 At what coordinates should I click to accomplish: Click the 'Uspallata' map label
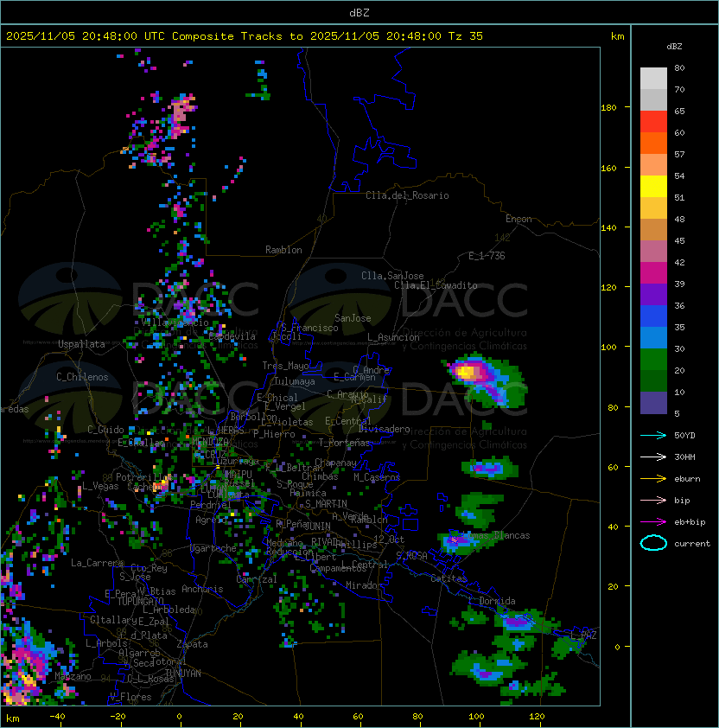click(81, 344)
